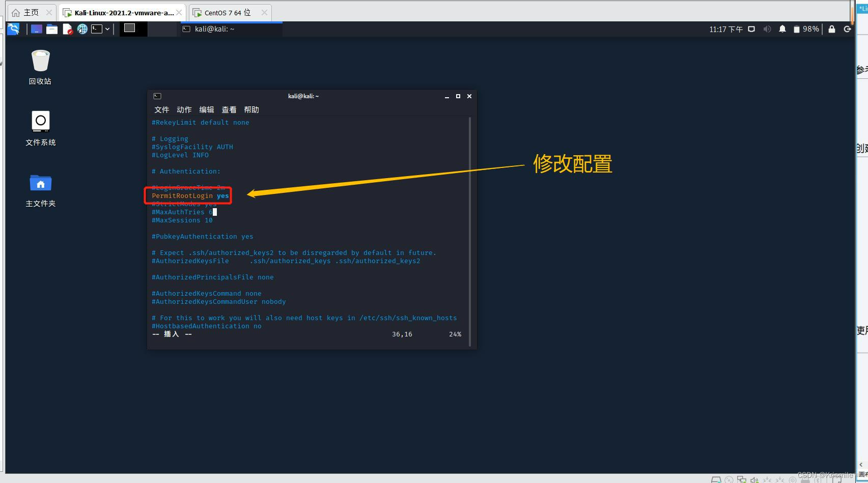
Task: Open the notification bell in the system tray
Action: (782, 29)
